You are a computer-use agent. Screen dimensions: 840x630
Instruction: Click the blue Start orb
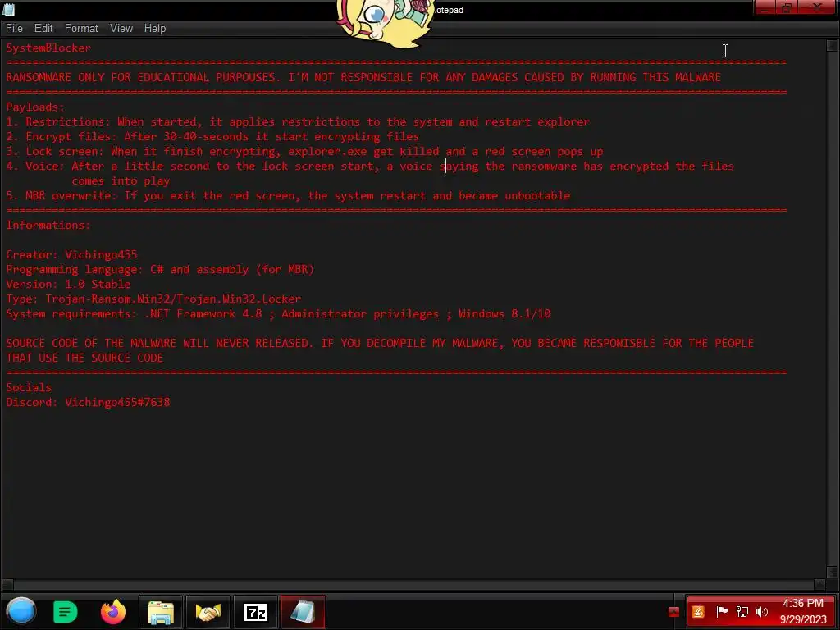(x=21, y=612)
